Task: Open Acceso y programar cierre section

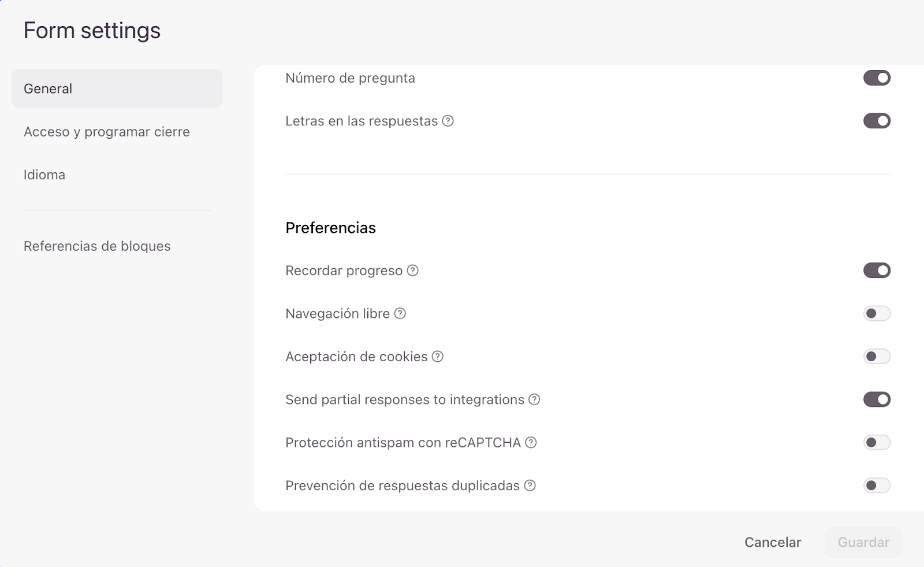Action: click(107, 132)
